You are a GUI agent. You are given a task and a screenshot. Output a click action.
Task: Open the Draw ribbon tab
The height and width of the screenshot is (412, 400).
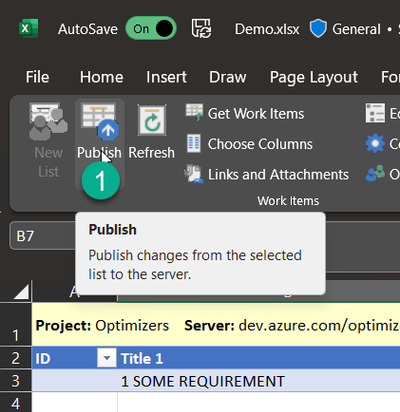tap(228, 77)
